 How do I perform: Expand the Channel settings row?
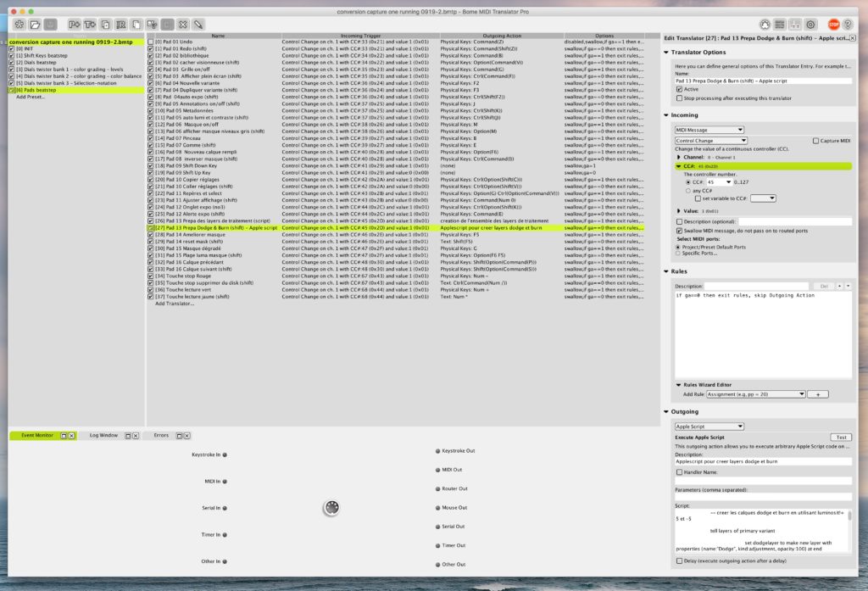679,158
